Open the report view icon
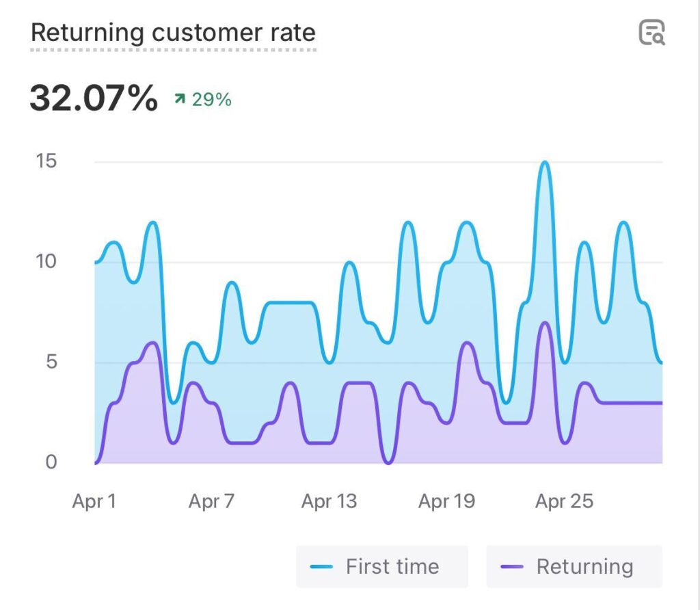 pyautogui.click(x=651, y=32)
